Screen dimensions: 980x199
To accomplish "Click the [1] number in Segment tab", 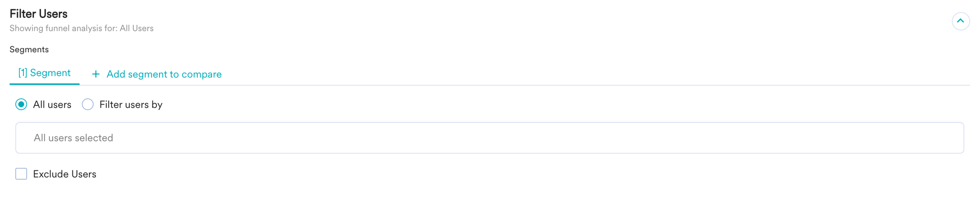I will (23, 73).
